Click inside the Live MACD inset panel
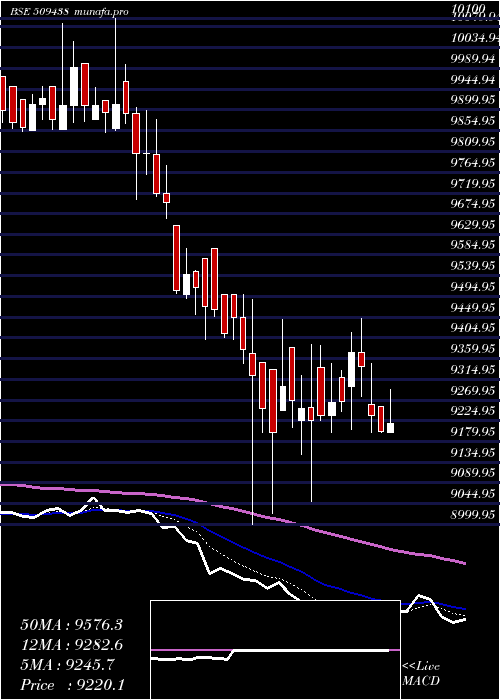Screen dimensions: 500x700 (x=275, y=650)
